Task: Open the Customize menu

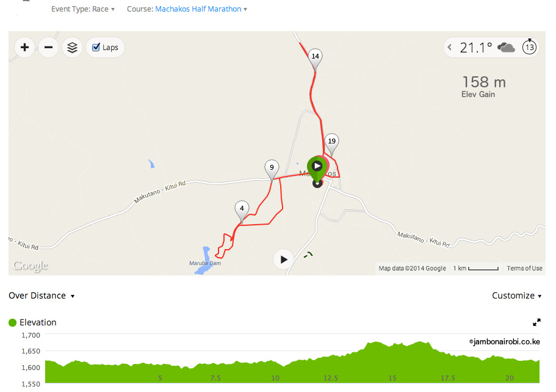Action: coord(517,296)
